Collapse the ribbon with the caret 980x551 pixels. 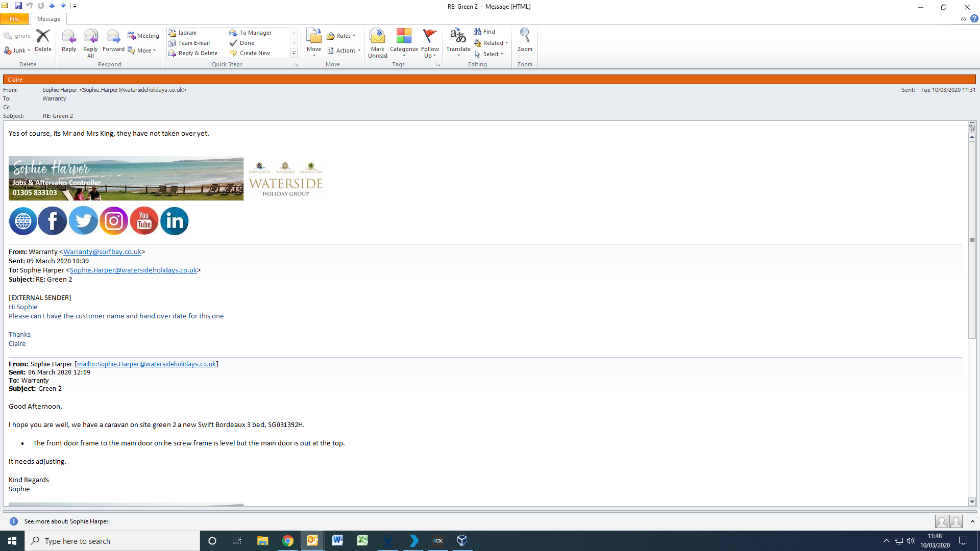pyautogui.click(x=963, y=19)
